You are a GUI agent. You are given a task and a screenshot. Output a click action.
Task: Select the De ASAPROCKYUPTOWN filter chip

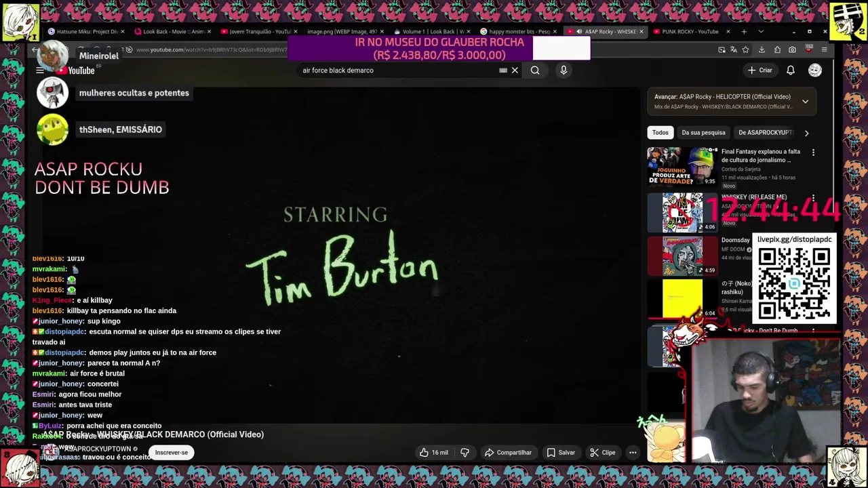tap(765, 133)
